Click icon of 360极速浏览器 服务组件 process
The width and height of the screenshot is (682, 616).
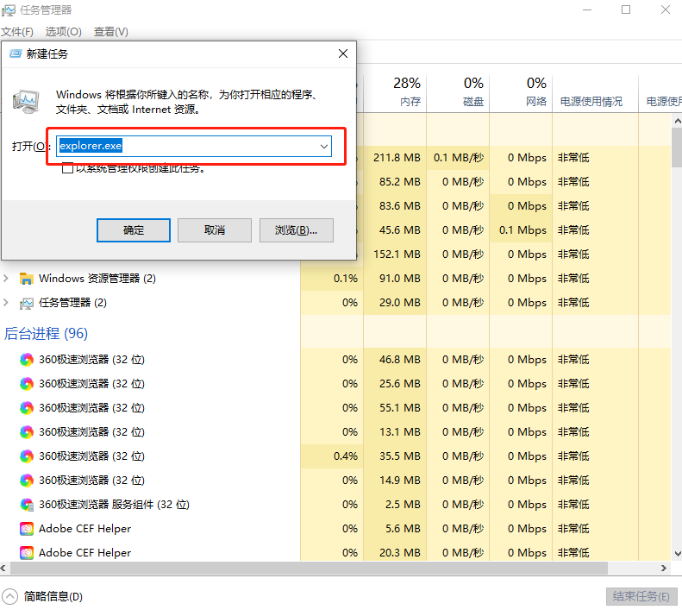(x=27, y=505)
